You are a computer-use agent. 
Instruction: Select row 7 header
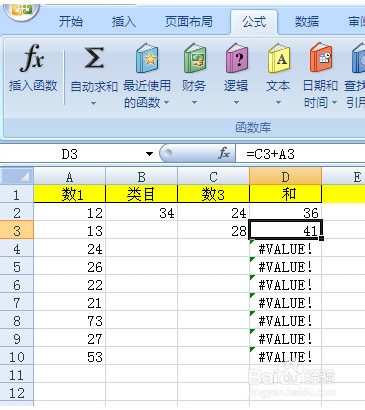point(17,303)
